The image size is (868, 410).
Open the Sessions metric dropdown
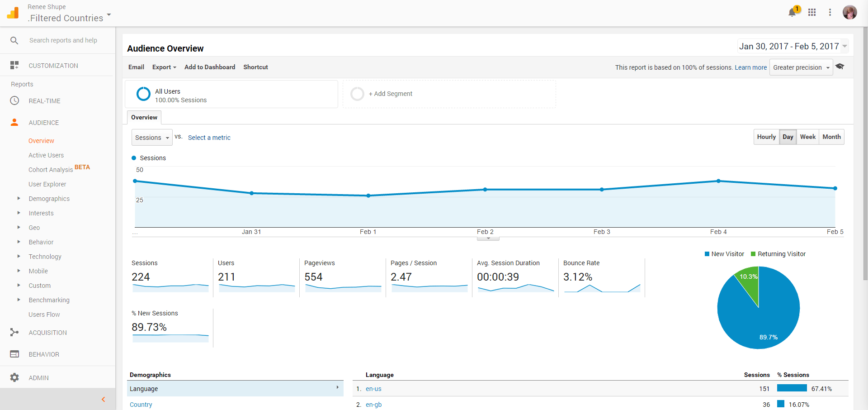[x=151, y=137]
